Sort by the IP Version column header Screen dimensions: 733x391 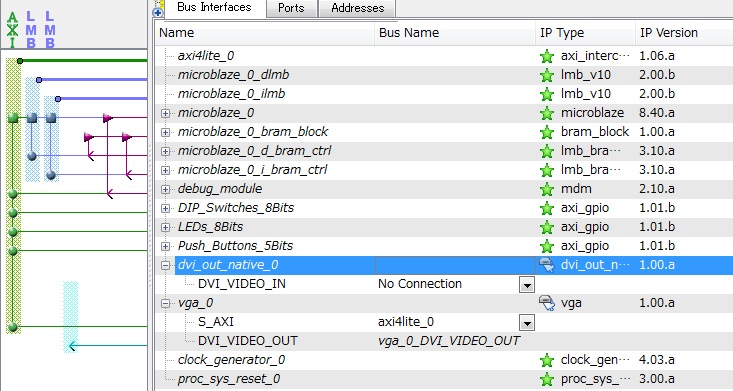tap(684, 33)
